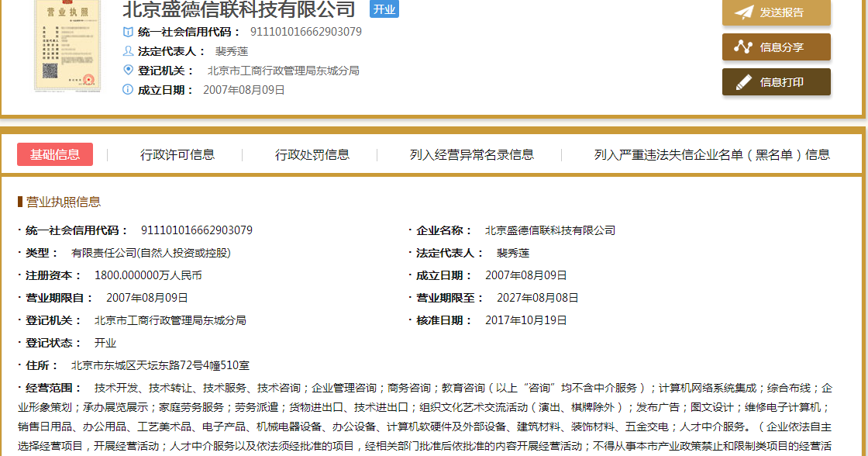Click the header credit code 911101016662903079
Image resolution: width=868 pixels, height=456 pixels.
coord(306,32)
